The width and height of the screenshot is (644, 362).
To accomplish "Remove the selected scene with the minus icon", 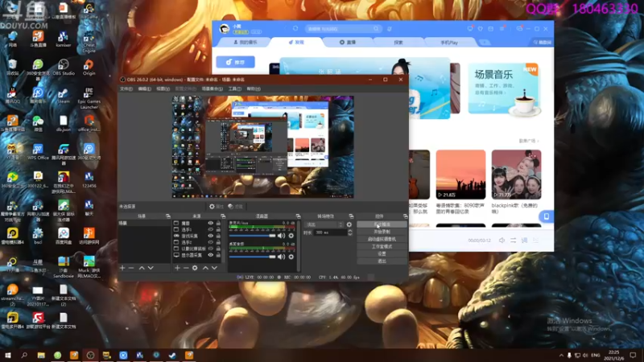I will pyautogui.click(x=131, y=268).
